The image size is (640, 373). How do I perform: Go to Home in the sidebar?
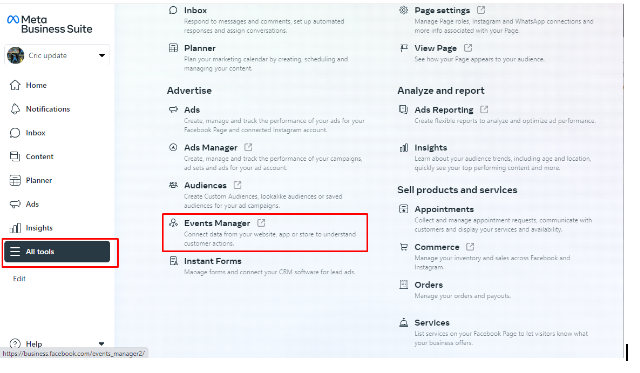36,85
